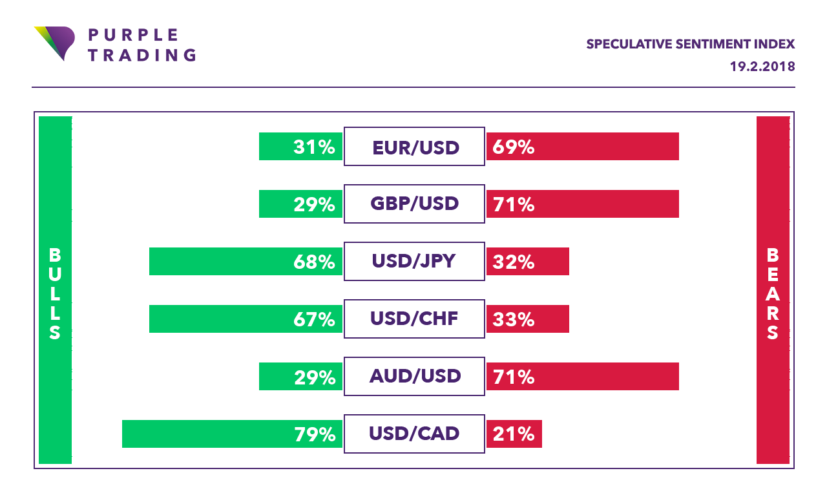Select the EUR/USD pair label
827x504 pixels.
[414, 147]
